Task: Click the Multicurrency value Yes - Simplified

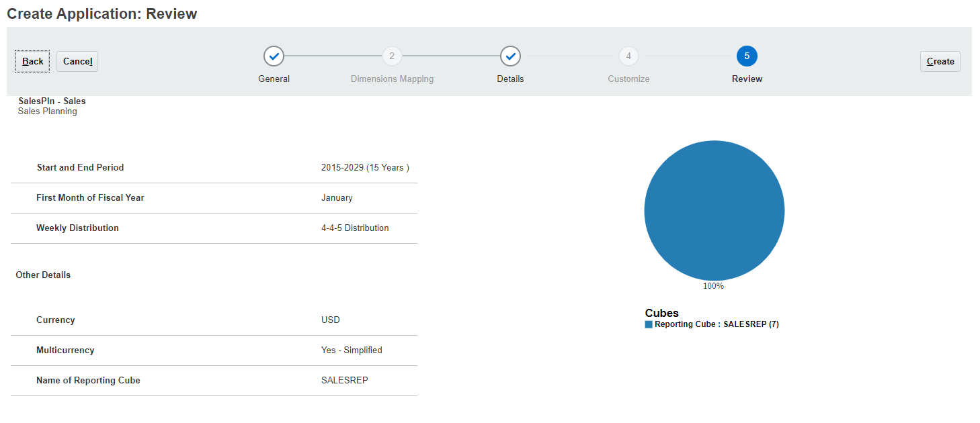Action: [352, 350]
